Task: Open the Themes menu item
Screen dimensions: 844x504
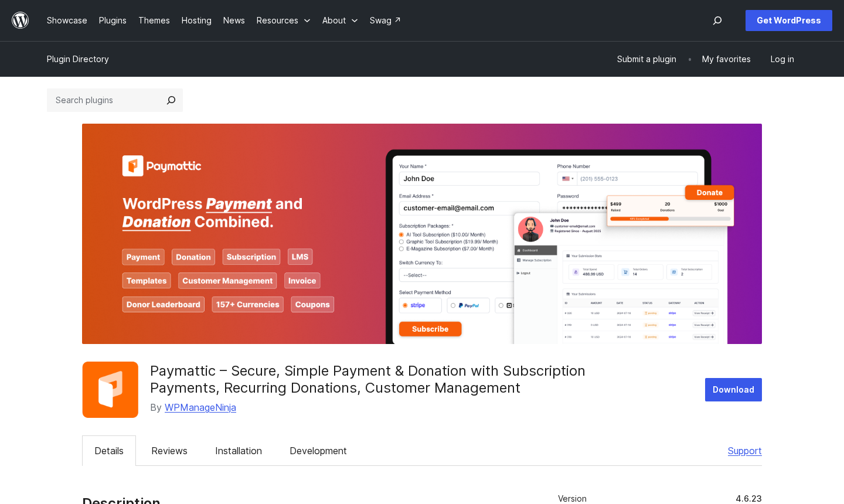Action: 154,21
